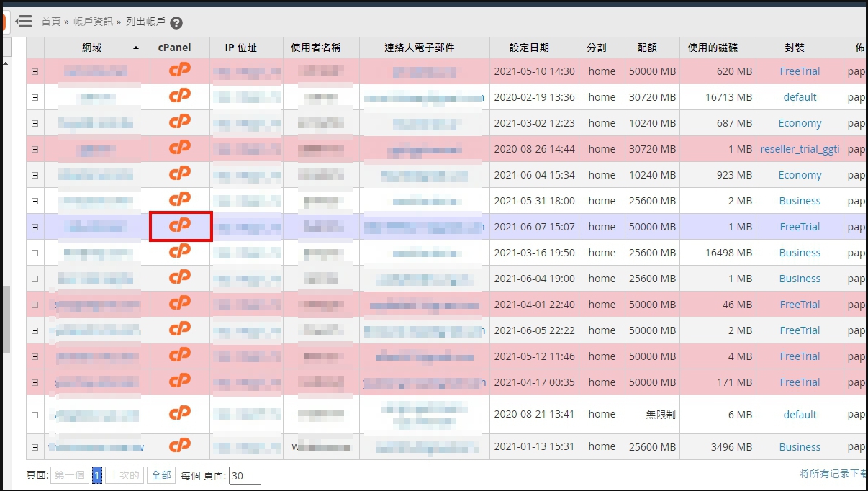
Task: Expand the row dated 2021-06-05 22:22
Action: click(x=35, y=330)
